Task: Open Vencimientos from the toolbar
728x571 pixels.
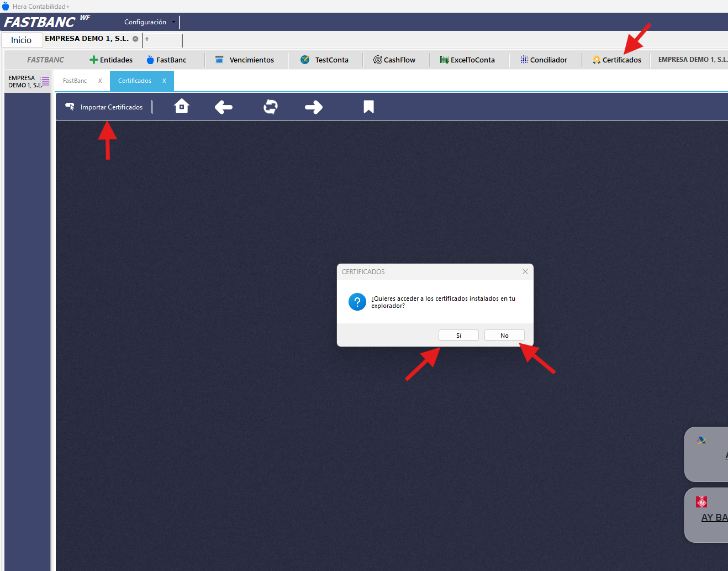Action: [244, 60]
